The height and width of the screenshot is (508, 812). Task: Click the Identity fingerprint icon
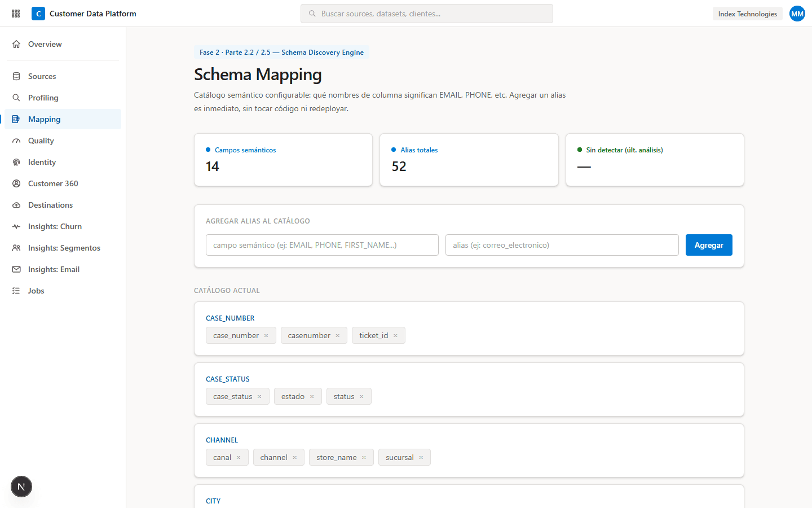[x=16, y=162]
